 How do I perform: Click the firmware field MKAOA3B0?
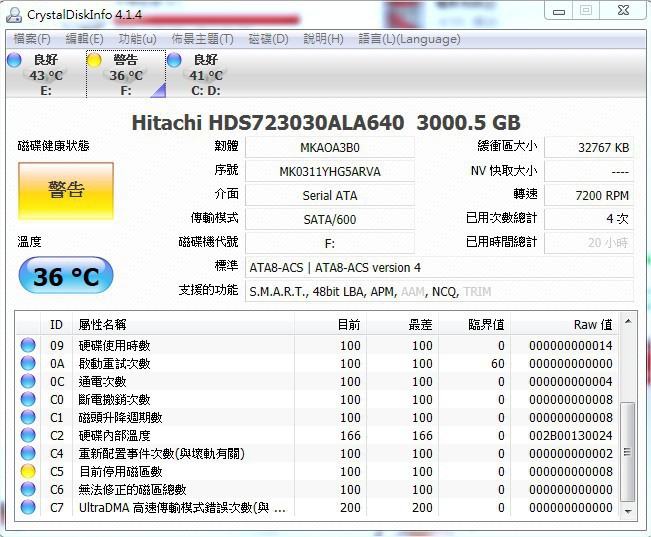click(x=330, y=147)
